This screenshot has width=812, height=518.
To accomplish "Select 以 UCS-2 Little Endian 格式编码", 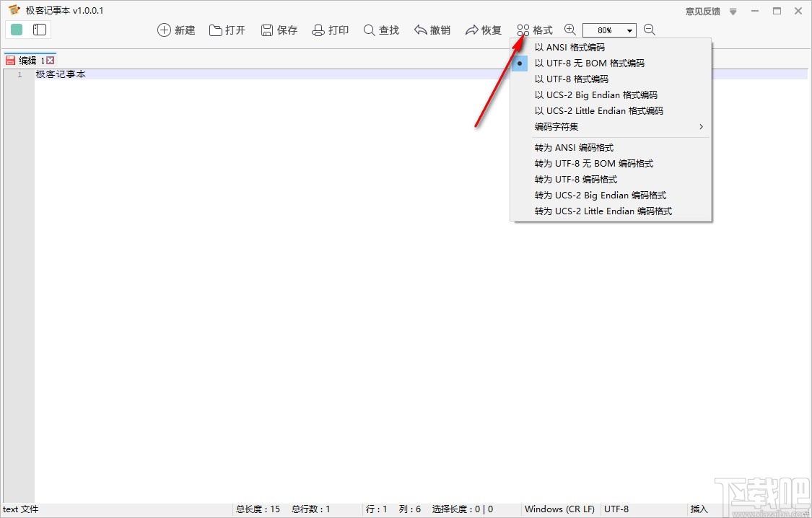I will pyautogui.click(x=611, y=110).
